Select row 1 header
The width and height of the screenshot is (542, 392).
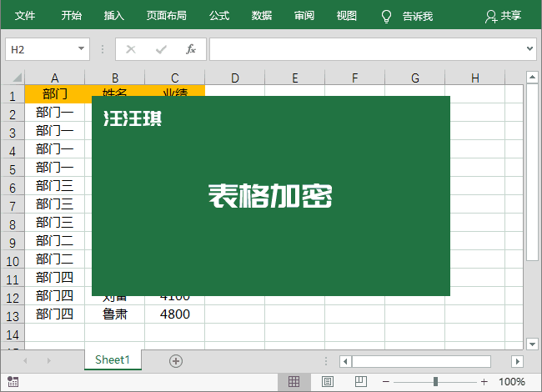[13, 94]
